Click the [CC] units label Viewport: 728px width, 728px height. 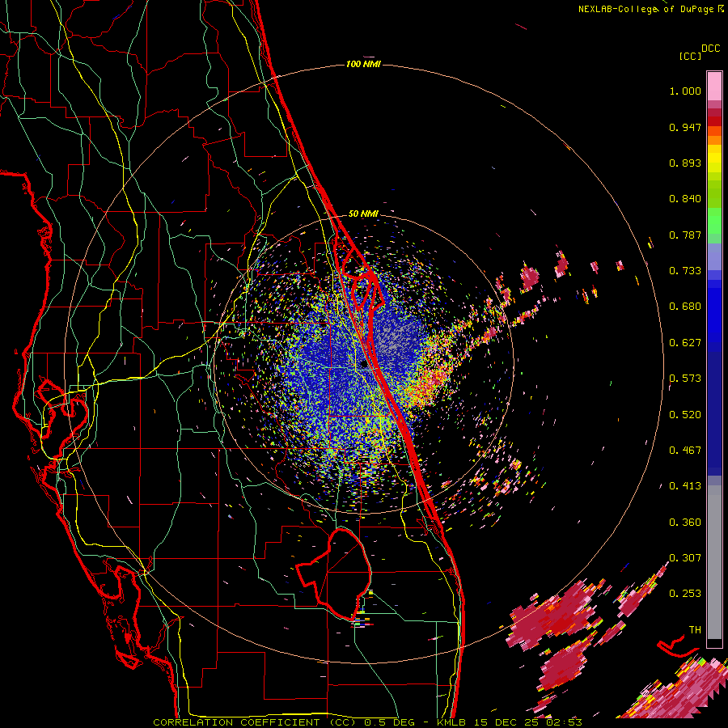(690, 56)
